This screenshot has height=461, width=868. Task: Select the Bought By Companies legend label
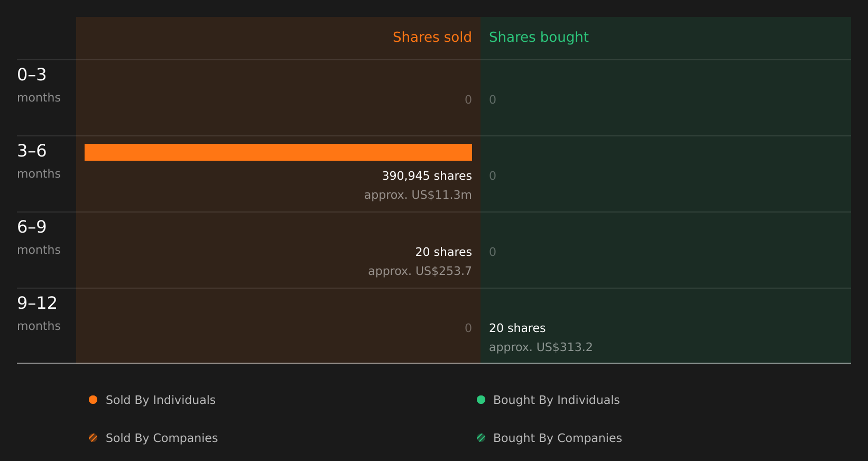557,438
